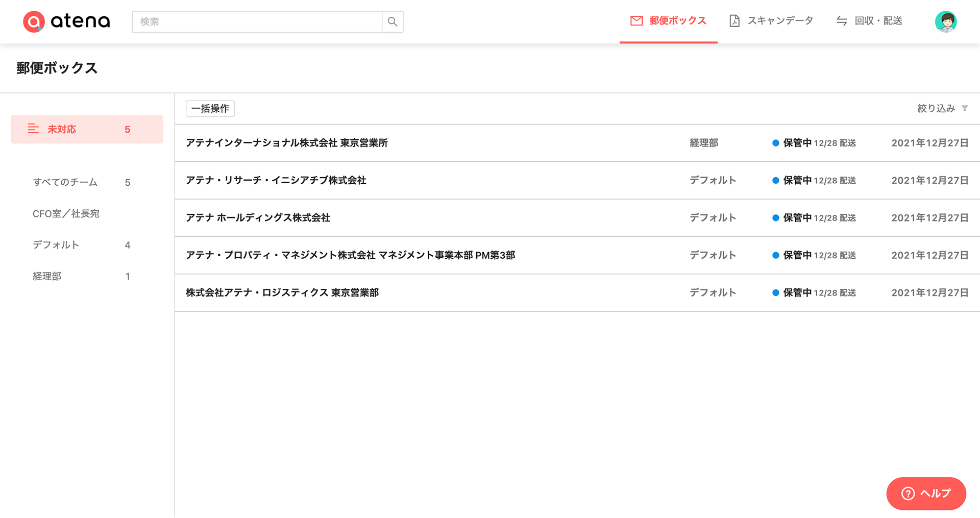Click the PDF document icon of スキャンデータ
The width and height of the screenshot is (980, 518).
[734, 21]
